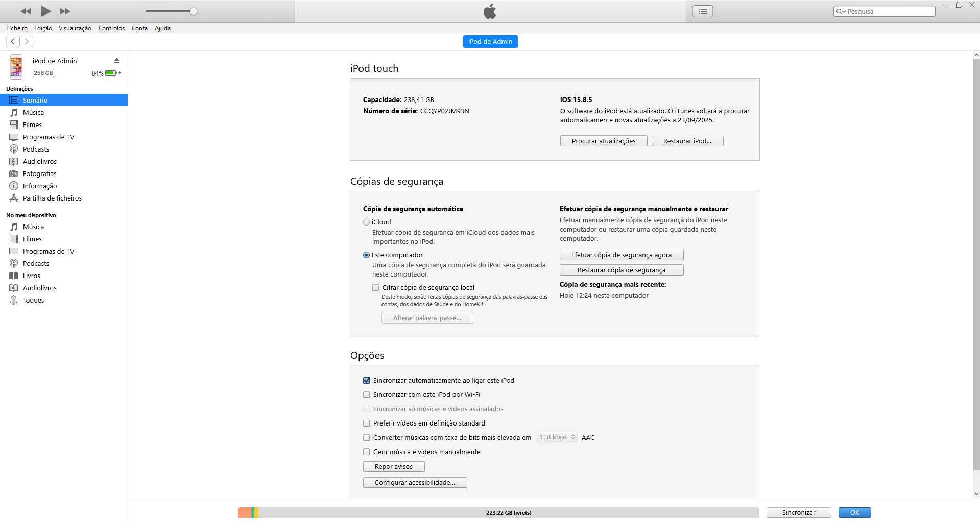The width and height of the screenshot is (980, 525).
Task: Open Toques bell icon
Action: (x=14, y=300)
